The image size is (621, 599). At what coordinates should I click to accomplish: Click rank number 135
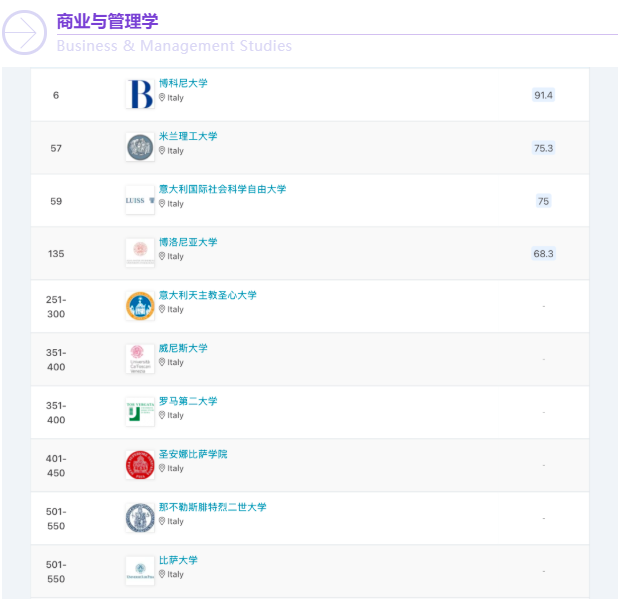[56, 254]
